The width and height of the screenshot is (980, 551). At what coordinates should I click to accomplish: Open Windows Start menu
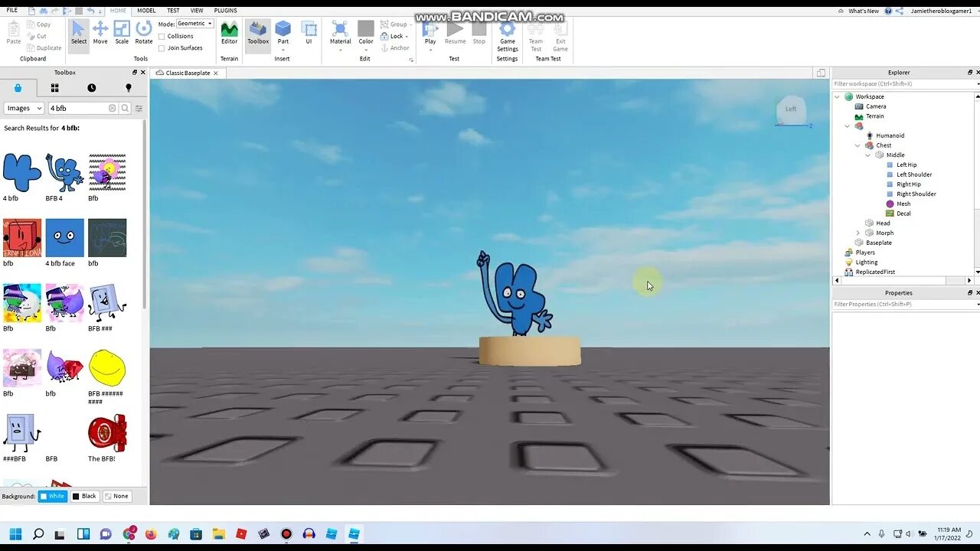pos(15,534)
